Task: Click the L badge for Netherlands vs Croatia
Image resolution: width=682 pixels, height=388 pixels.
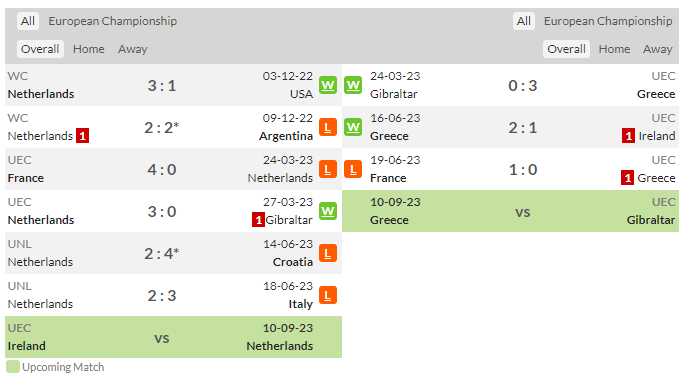Action: 328,253
